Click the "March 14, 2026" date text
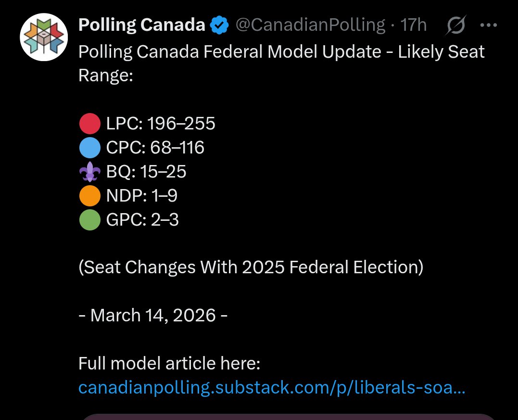 click(x=153, y=316)
